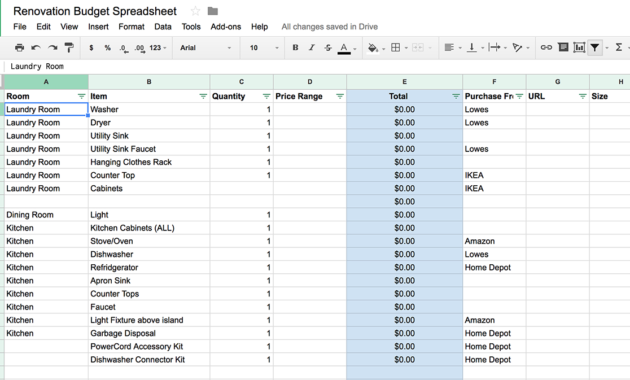Select the Kitchen Cabinets (ALL) cell
This screenshot has height=380, width=630.
click(149, 228)
